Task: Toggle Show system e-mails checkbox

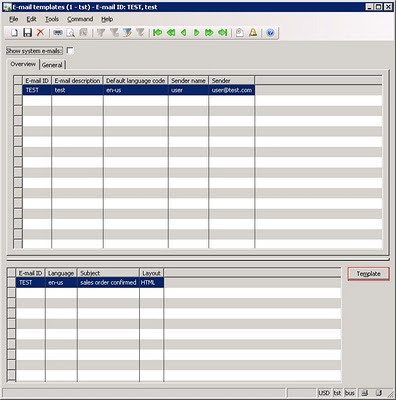Action: [70, 51]
